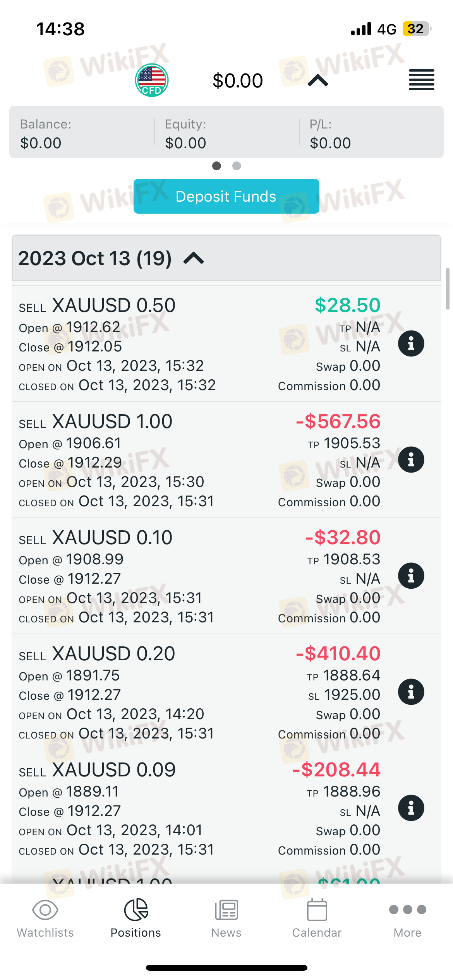View info for the -$32.80 trade
453x980 pixels.
pyautogui.click(x=411, y=576)
